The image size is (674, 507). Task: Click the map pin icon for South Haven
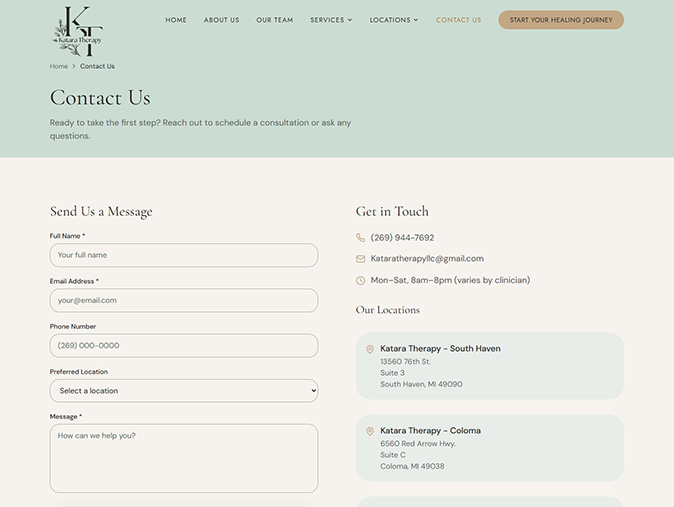370,349
